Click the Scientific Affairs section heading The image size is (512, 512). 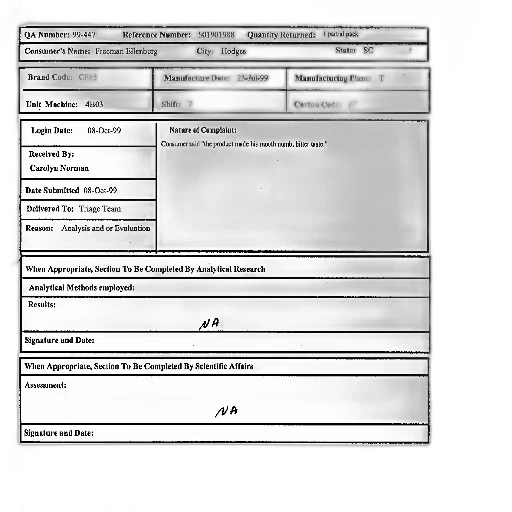pos(139,366)
